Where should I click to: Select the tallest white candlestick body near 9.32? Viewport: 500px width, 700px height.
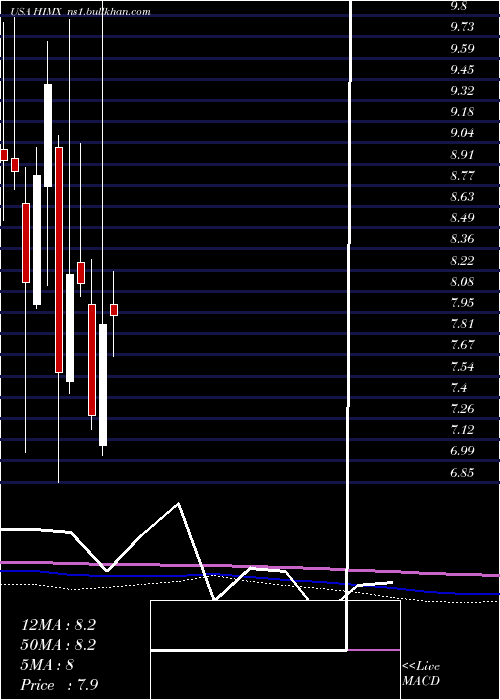click(48, 135)
